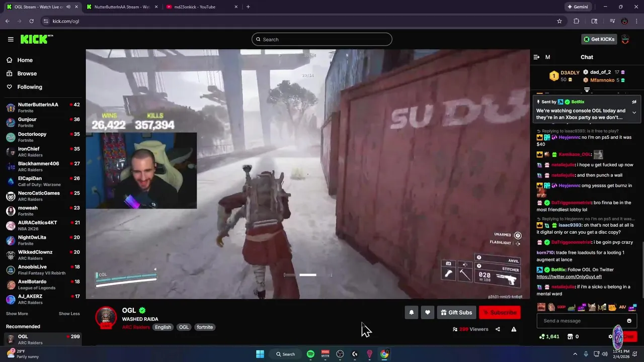
Task: Click Show Less under the following list
Action: pos(69,314)
